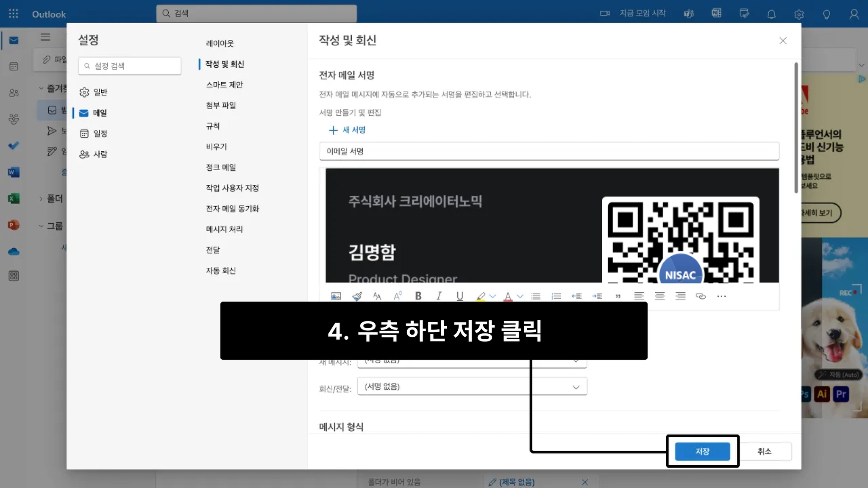This screenshot has height=488, width=868.
Task: Click the 취소 button
Action: click(764, 451)
